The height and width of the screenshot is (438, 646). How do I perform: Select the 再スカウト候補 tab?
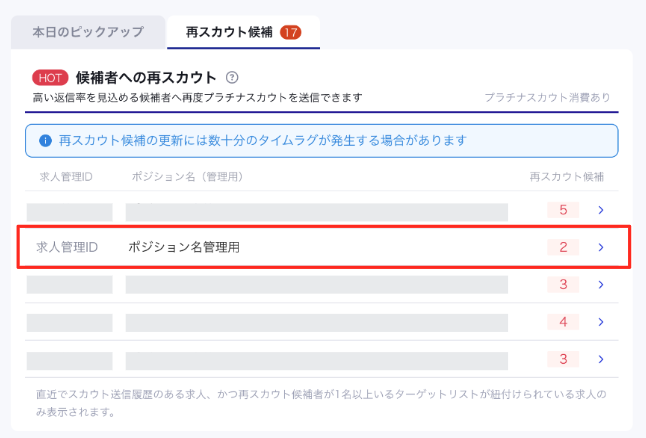coord(231,32)
